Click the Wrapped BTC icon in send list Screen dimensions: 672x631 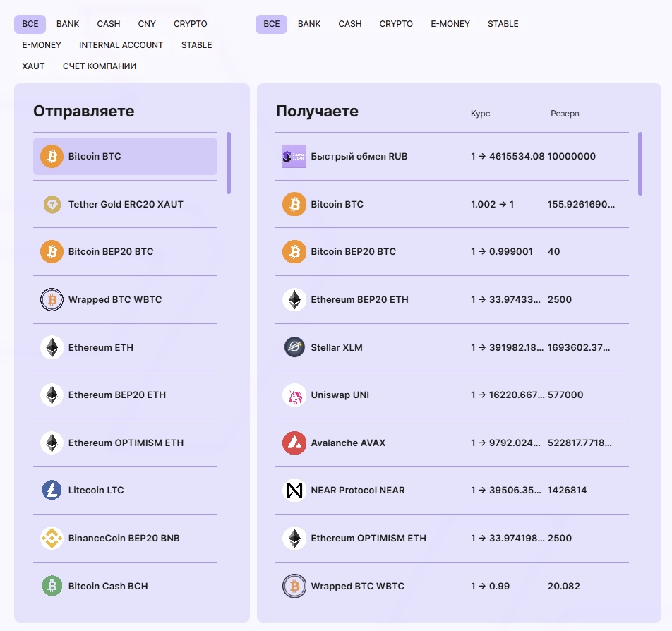[52, 300]
